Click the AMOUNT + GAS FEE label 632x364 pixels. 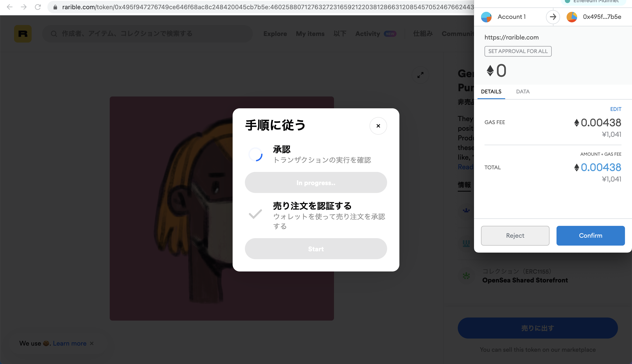tap(601, 154)
